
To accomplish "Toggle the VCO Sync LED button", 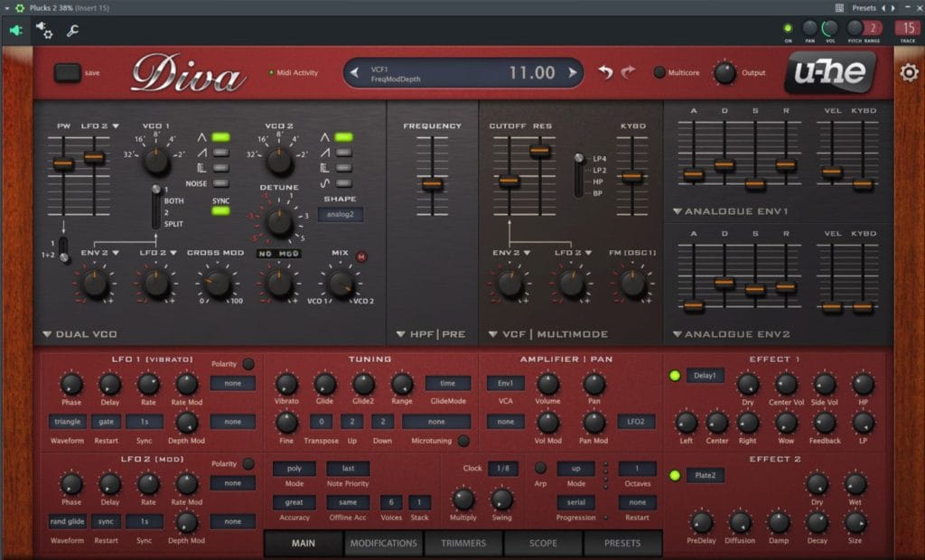I will 220,210.
